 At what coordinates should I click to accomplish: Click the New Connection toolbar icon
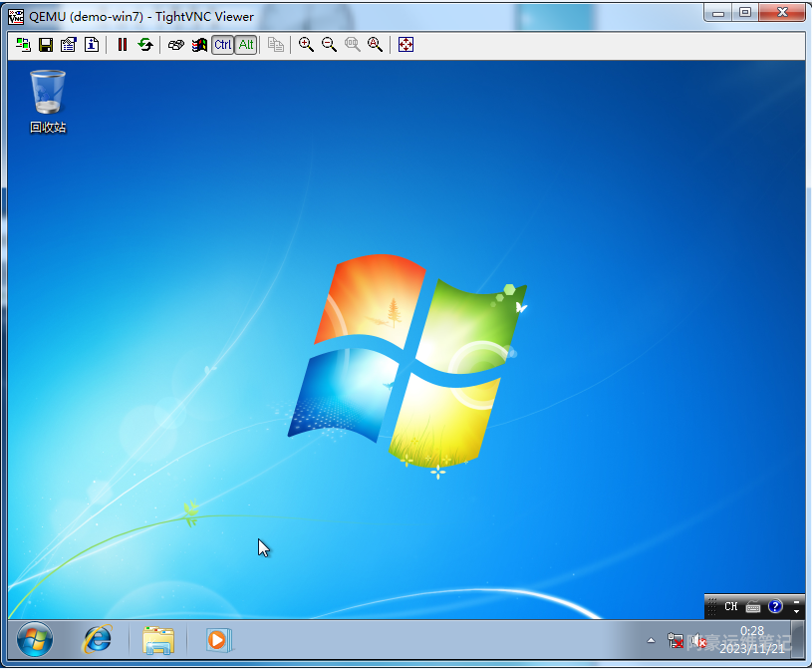click(24, 45)
